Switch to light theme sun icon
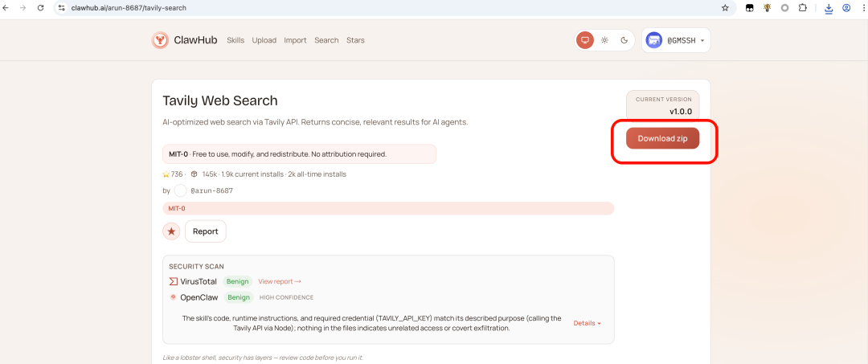The width and height of the screenshot is (868, 364). click(604, 40)
